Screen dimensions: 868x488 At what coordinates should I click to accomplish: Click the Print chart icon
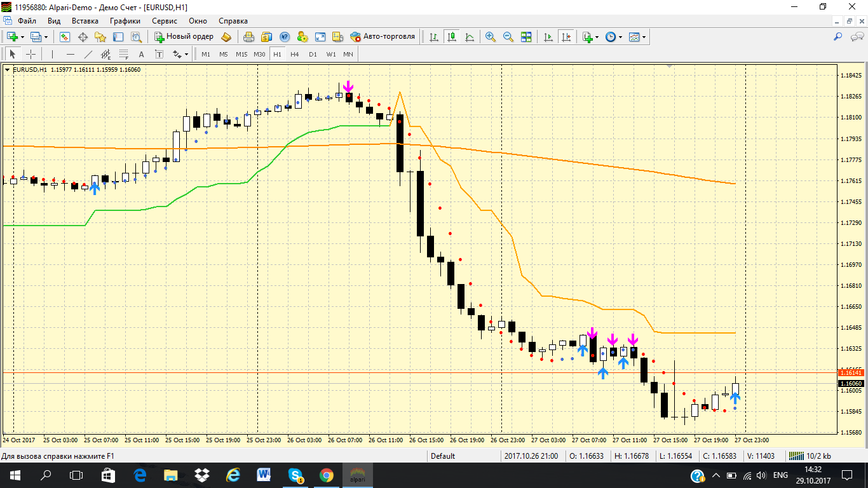click(x=249, y=37)
